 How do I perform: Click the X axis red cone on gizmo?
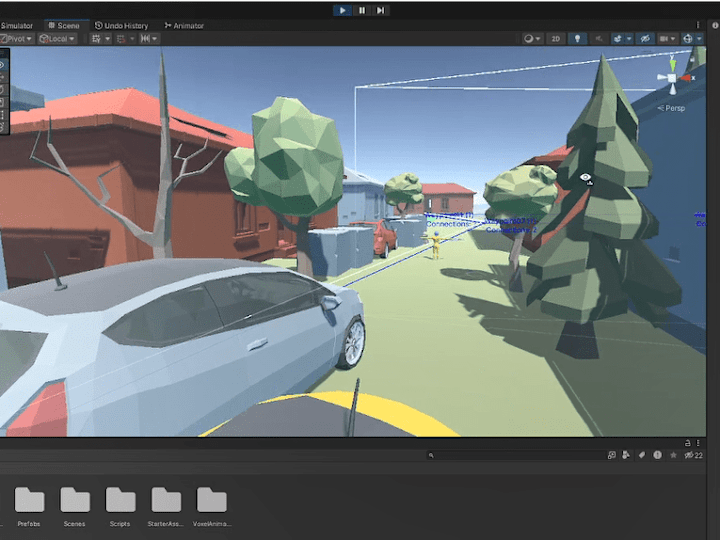point(686,79)
